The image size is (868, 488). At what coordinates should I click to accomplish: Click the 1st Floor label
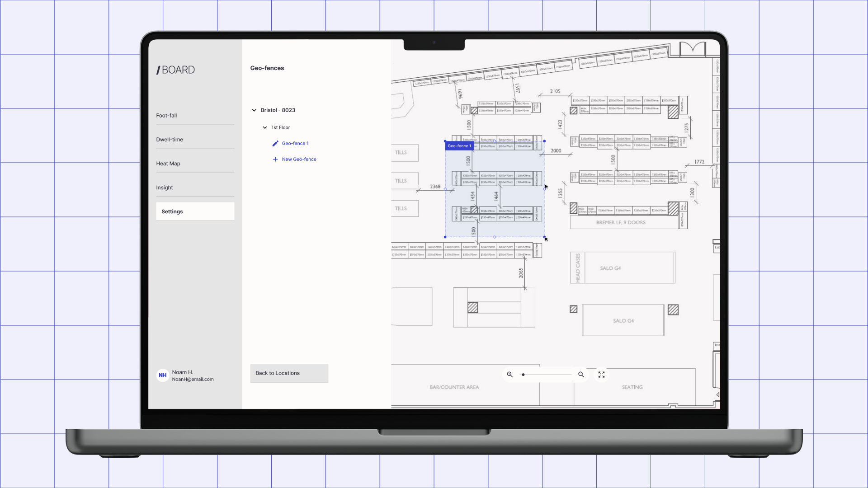[281, 127]
